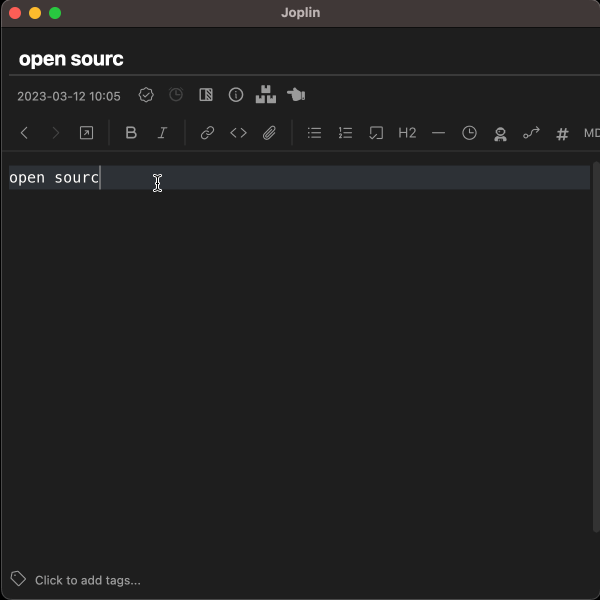
Task: Open note in external editor icon
Action: 86,133
